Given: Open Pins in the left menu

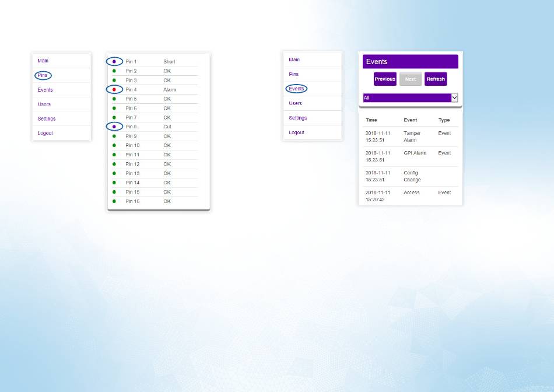Looking at the screenshot, I should [43, 75].
